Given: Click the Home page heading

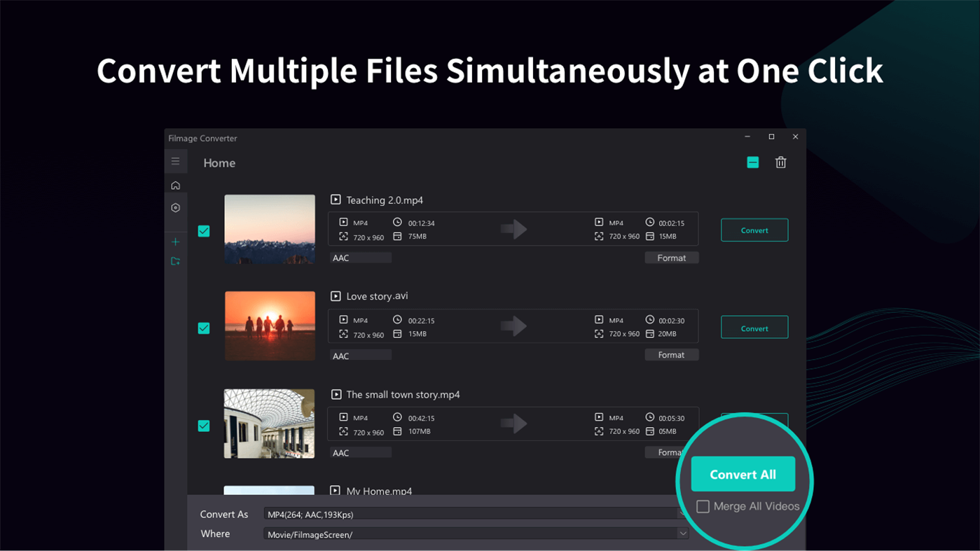Looking at the screenshot, I should click(x=219, y=163).
